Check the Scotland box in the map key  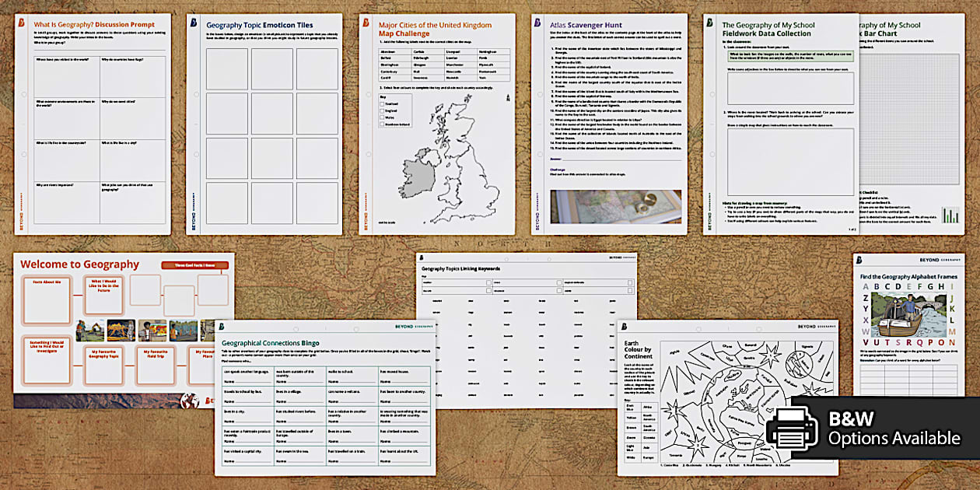click(x=382, y=104)
